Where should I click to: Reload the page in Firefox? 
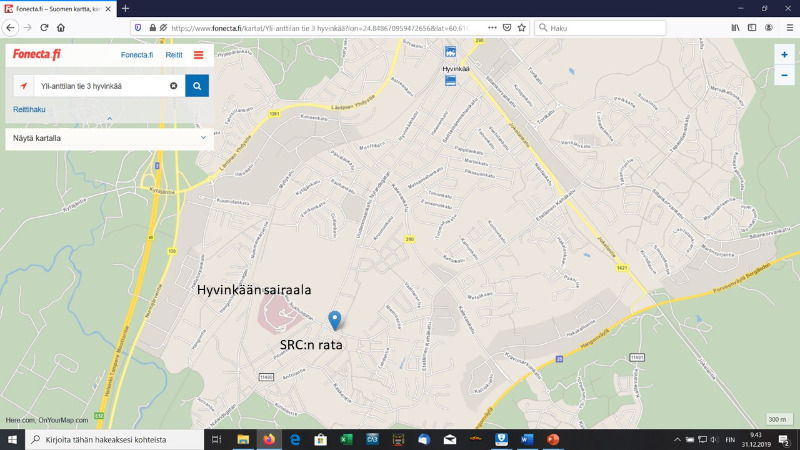[44, 27]
